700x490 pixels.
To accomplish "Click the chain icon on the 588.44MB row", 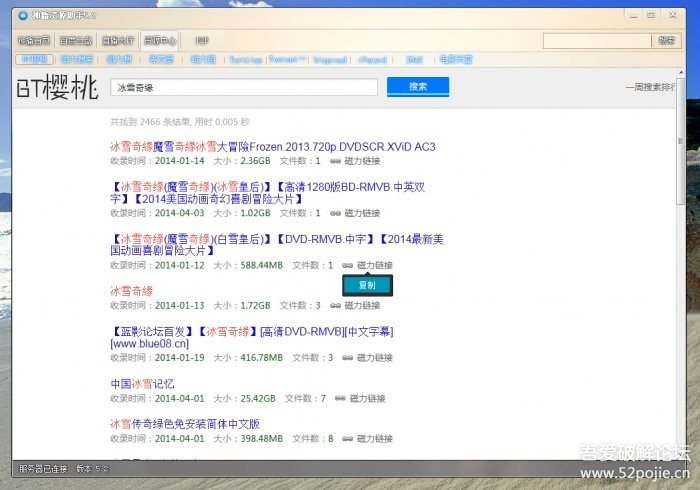I will click(x=347, y=266).
